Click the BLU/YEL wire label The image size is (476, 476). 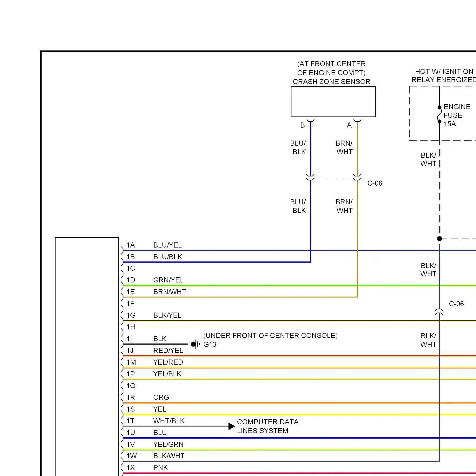click(x=168, y=245)
